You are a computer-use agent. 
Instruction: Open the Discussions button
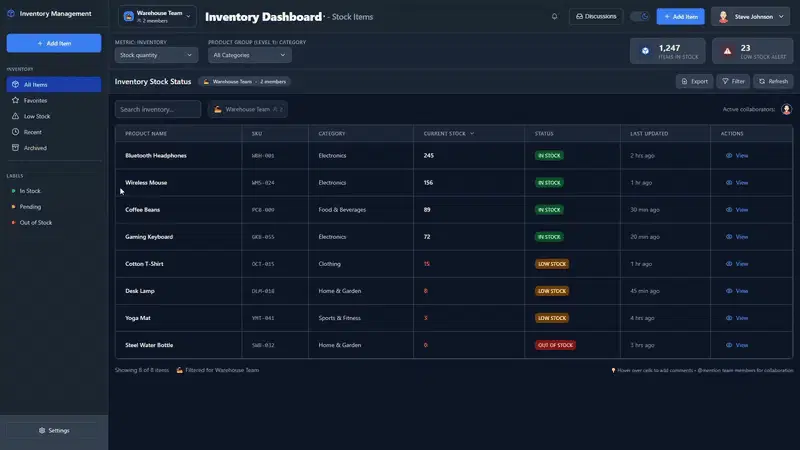(x=596, y=16)
